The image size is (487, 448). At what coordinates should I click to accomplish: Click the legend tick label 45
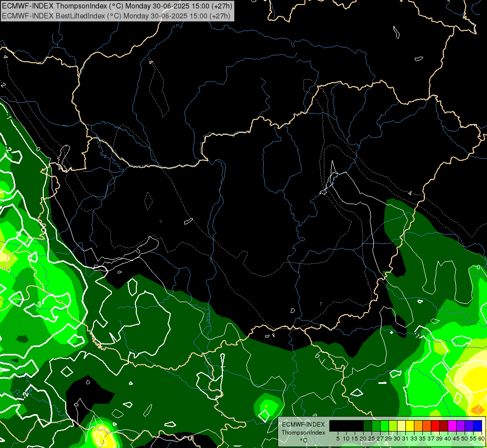(x=456, y=439)
